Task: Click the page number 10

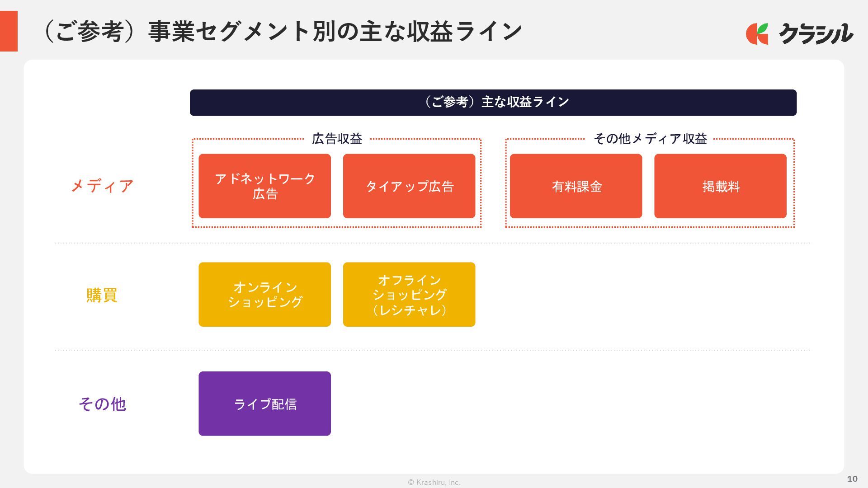Action: [x=852, y=479]
